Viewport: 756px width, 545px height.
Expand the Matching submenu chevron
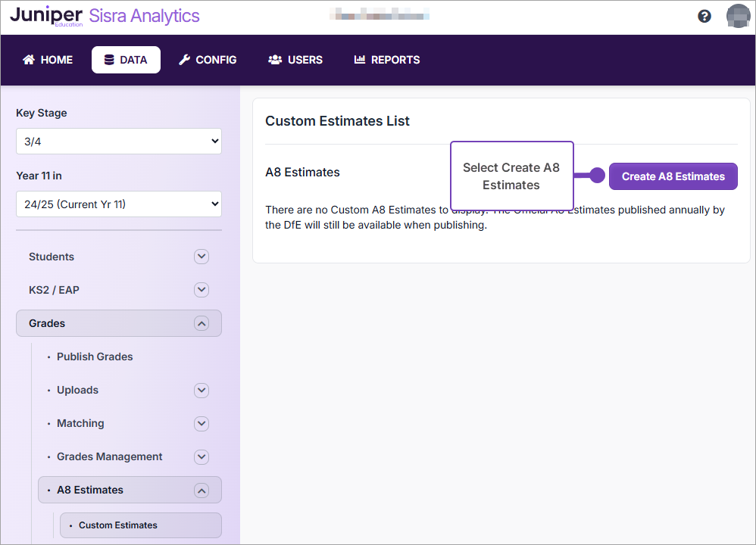(x=201, y=423)
